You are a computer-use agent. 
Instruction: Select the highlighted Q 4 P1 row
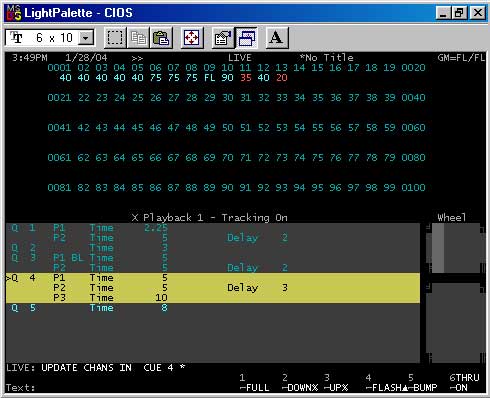pyautogui.click(x=213, y=278)
